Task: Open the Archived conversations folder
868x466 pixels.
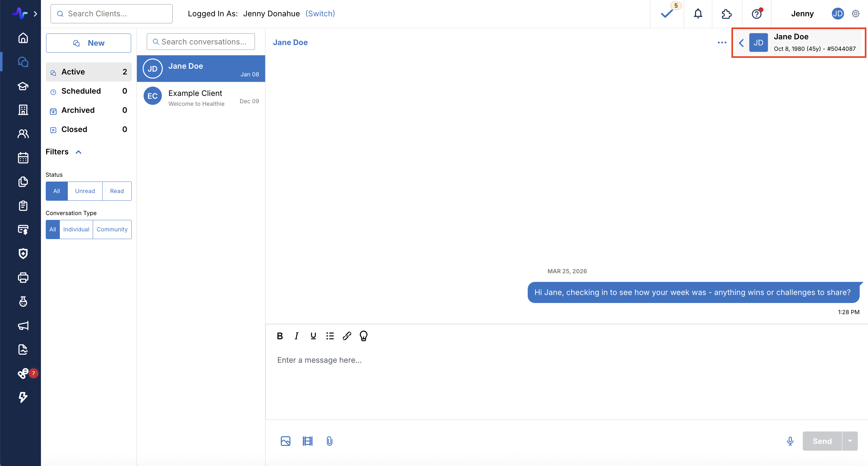Action: pos(78,110)
